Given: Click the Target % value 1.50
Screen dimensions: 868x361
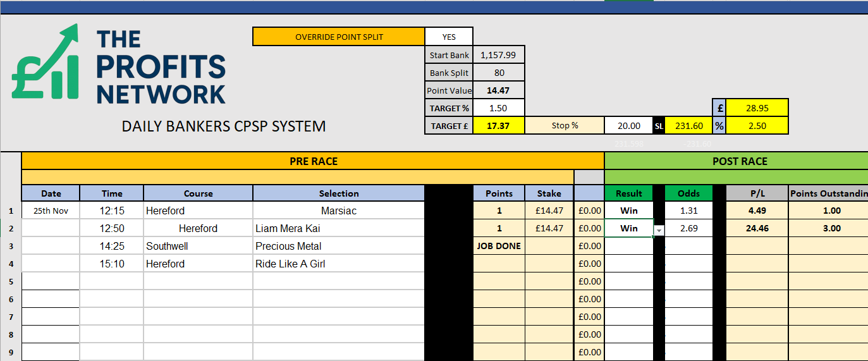Looking at the screenshot, I should click(498, 108).
